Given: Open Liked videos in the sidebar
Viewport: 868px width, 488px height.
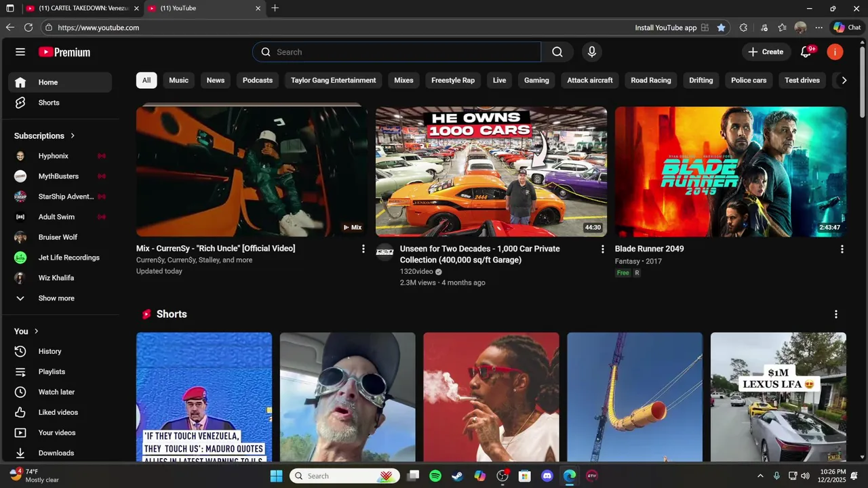Looking at the screenshot, I should (x=60, y=413).
